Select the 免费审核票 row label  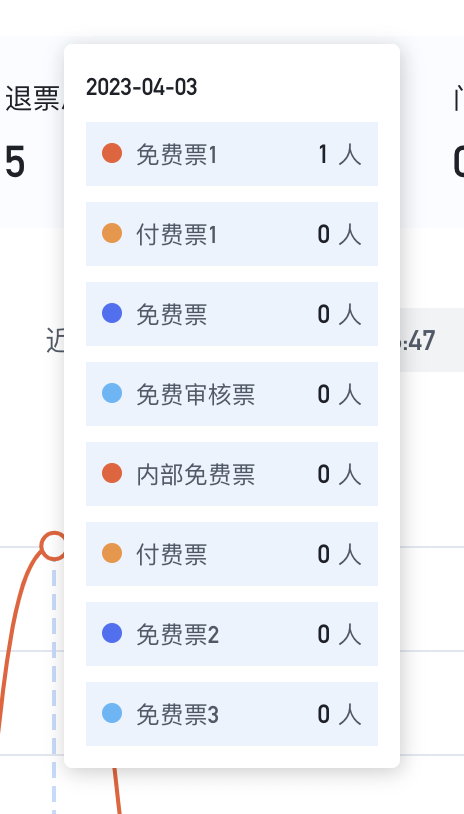tap(196, 395)
